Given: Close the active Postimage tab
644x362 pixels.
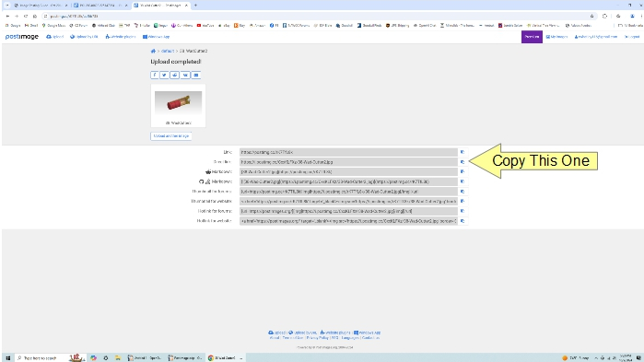Looking at the screenshot, I should tap(186, 6).
